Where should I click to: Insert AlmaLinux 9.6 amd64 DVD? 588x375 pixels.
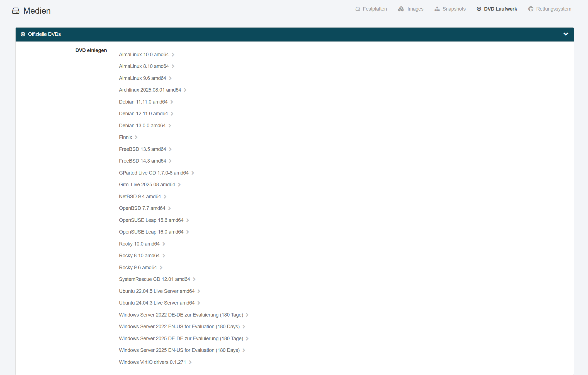point(145,78)
